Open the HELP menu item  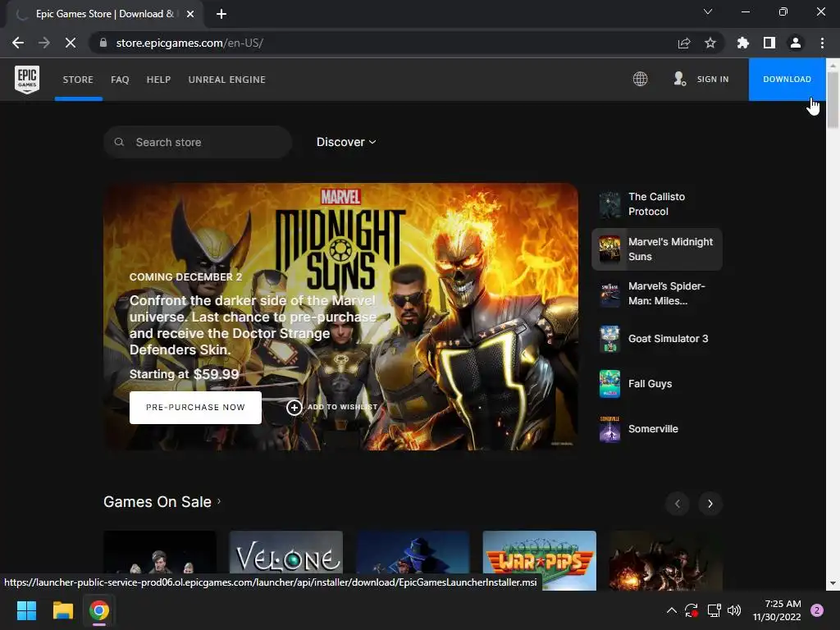coord(158,80)
